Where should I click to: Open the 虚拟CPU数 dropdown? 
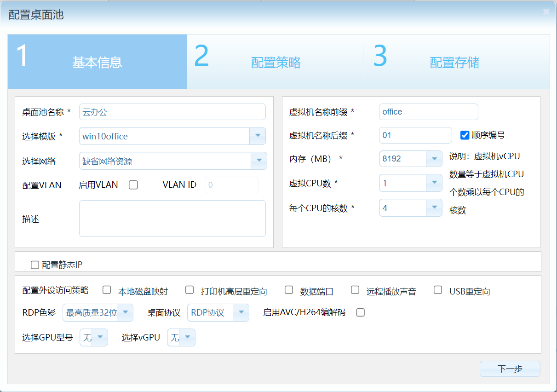[x=433, y=183]
